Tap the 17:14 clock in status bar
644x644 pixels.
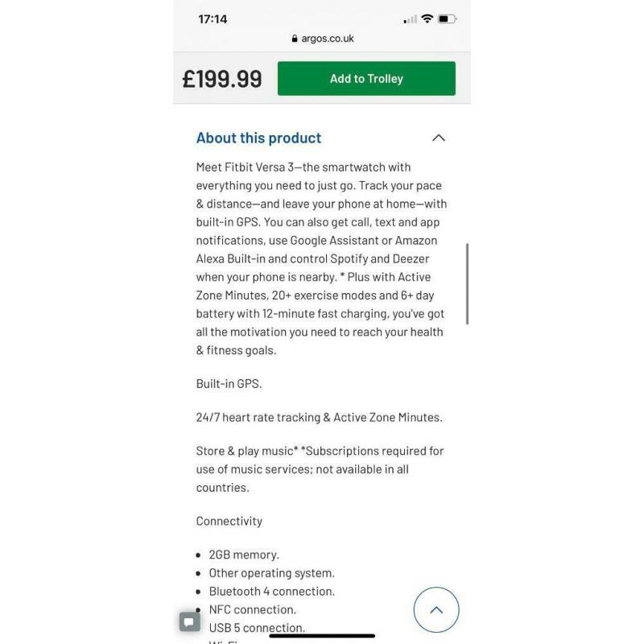213,19
